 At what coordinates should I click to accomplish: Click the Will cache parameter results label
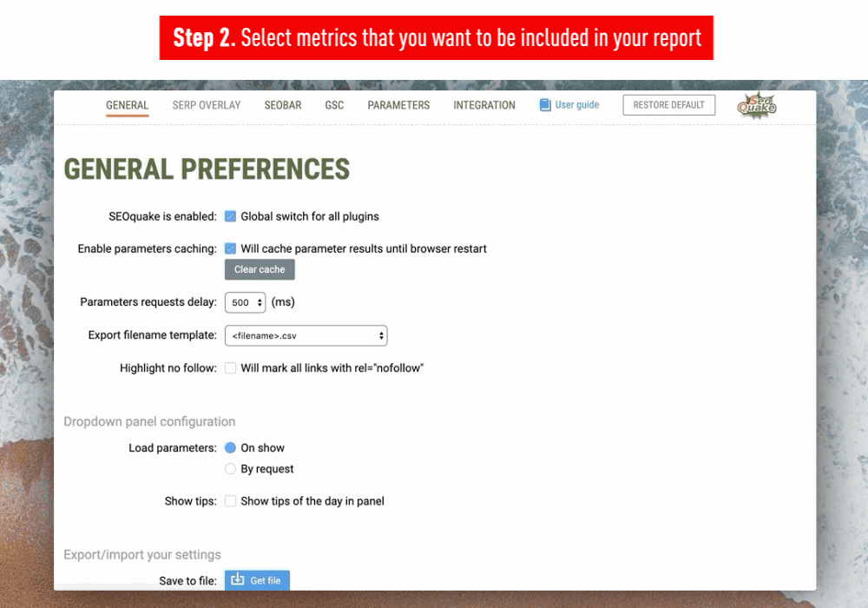[x=364, y=248]
